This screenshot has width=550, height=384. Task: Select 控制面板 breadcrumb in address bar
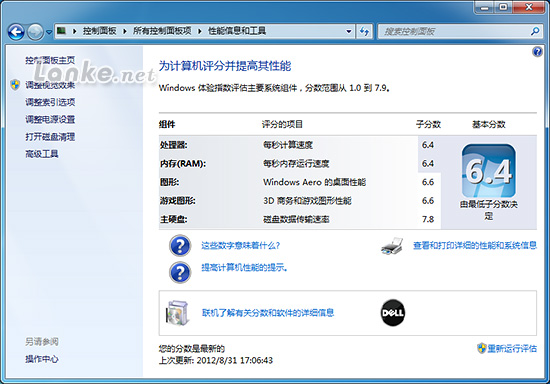coord(100,31)
